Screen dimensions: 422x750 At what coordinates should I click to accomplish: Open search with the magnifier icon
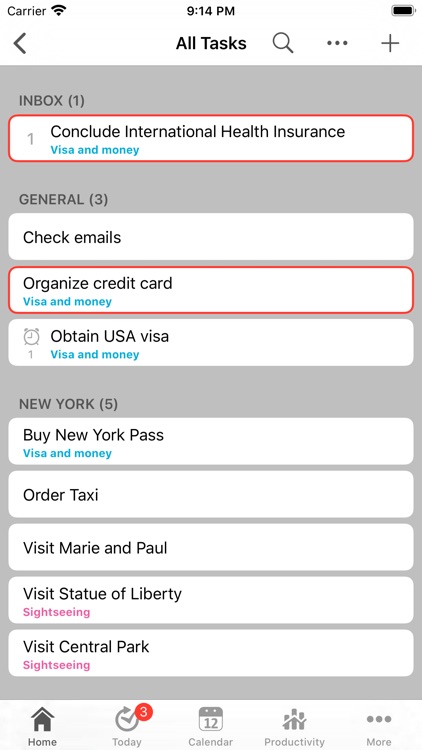point(283,43)
